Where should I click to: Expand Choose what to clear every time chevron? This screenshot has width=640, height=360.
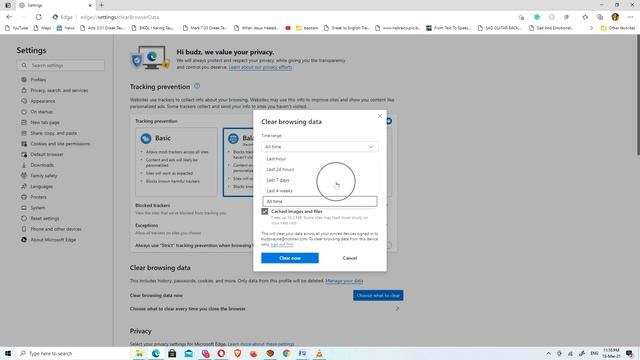coord(397,309)
